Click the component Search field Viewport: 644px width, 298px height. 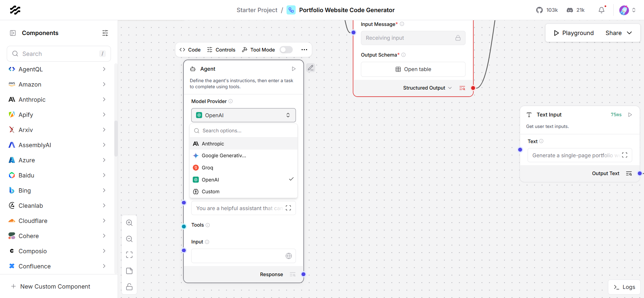pos(59,54)
